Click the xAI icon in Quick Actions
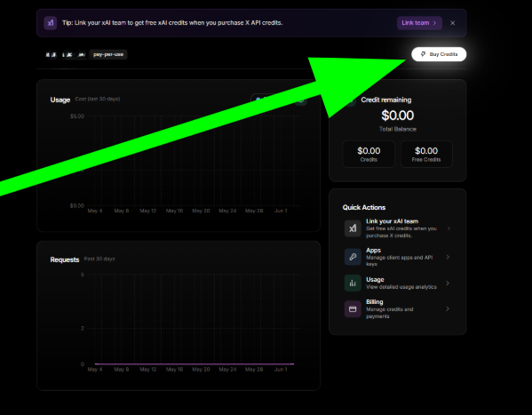This screenshot has height=415, width=532. pos(353,228)
